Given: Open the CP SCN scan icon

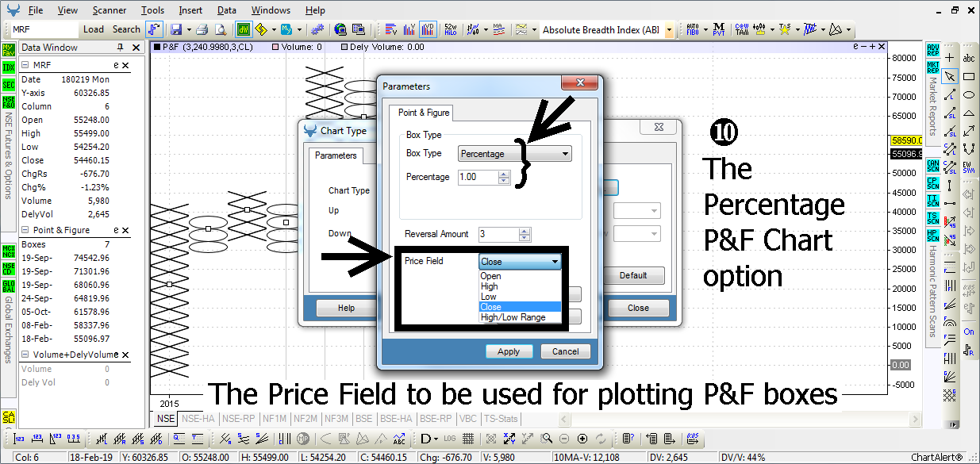Looking at the screenshot, I should [x=933, y=183].
